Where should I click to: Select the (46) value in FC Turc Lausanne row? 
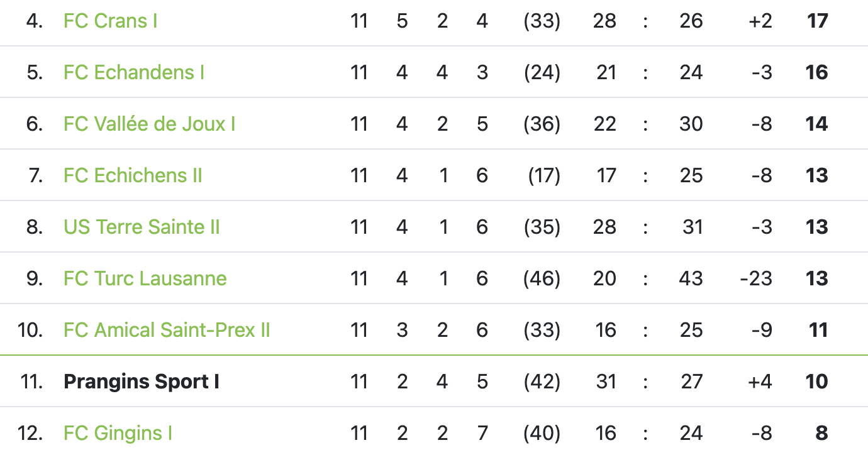point(542,278)
